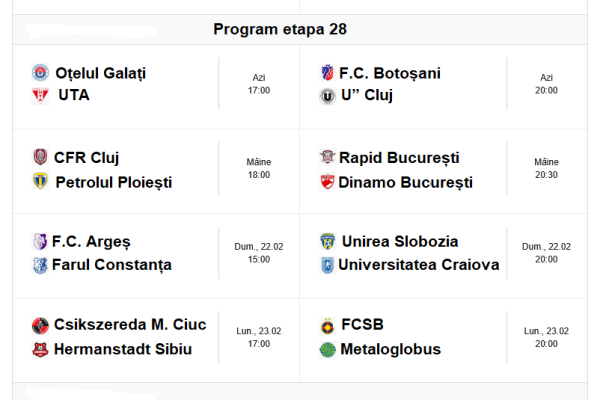
Task: Click the UTA club crest
Action: [x=40, y=96]
